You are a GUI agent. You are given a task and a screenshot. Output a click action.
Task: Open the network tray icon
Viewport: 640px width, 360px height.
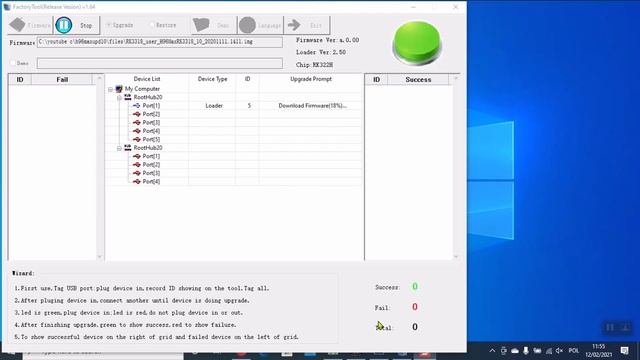[549, 351]
